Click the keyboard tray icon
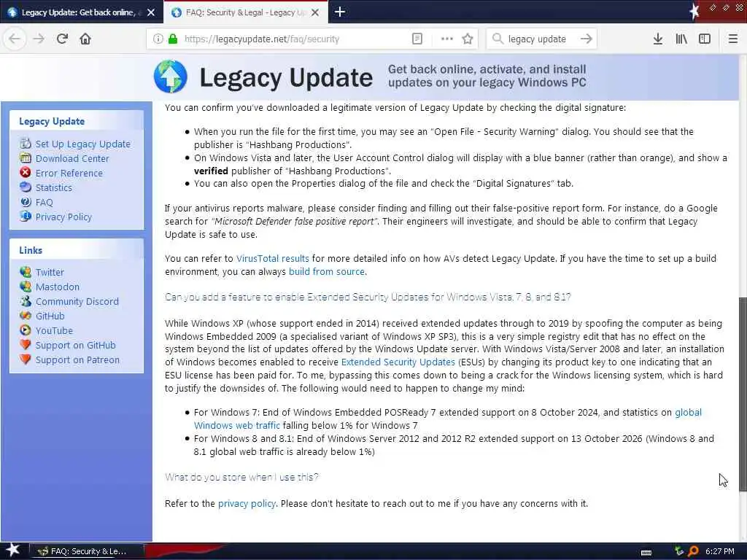Image resolution: width=747 pixels, height=560 pixels. [x=646, y=553]
